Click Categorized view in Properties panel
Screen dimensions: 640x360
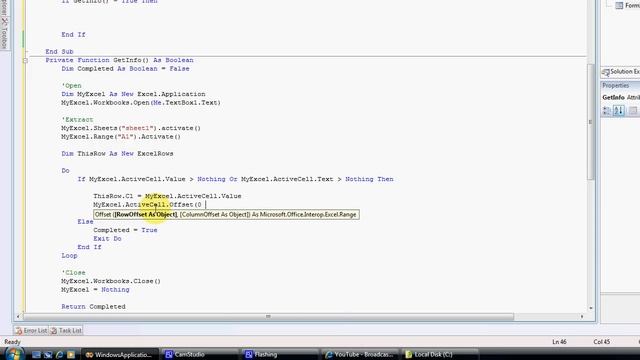click(x=607, y=111)
